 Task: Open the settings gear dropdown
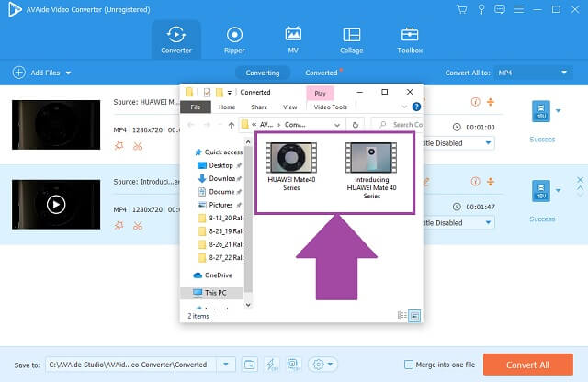(322, 365)
